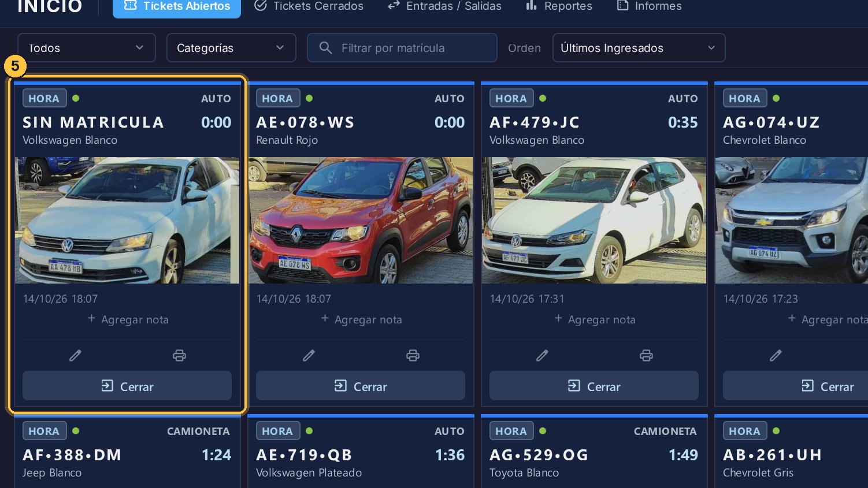The width and height of the screenshot is (868, 488).
Task: Open the Chevrolet AG 074 UZ photo
Action: [792, 220]
